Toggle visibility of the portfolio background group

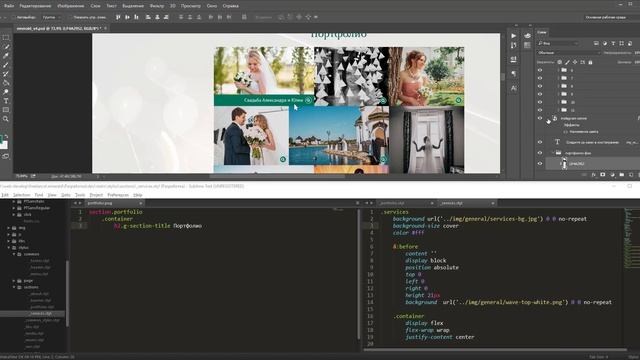pos(540,153)
